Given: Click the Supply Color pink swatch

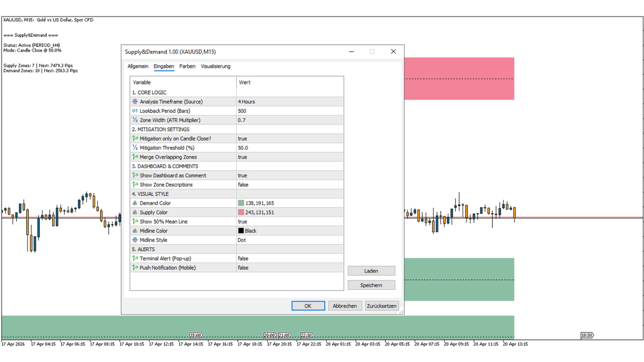Looking at the screenshot, I should tap(241, 213).
